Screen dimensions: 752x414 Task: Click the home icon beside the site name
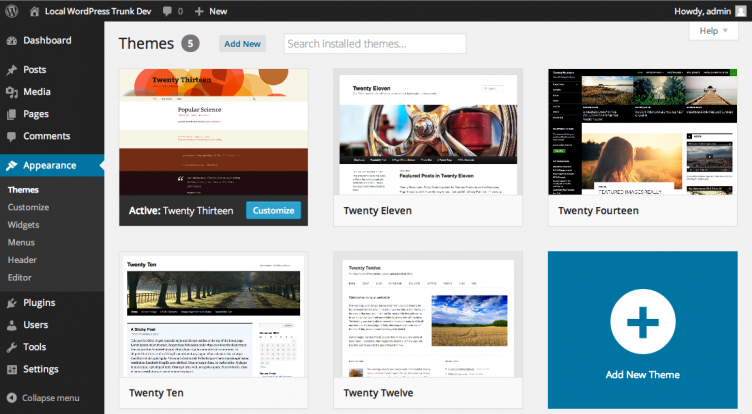click(x=34, y=11)
